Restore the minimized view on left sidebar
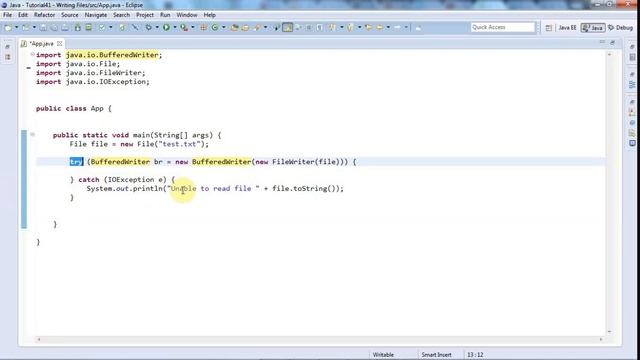 (x=7, y=47)
